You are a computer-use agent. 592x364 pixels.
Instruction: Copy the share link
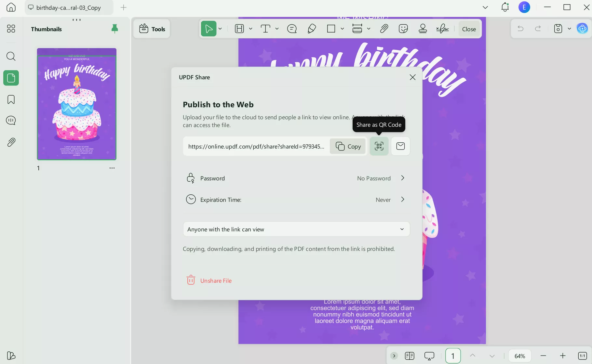pos(348,146)
